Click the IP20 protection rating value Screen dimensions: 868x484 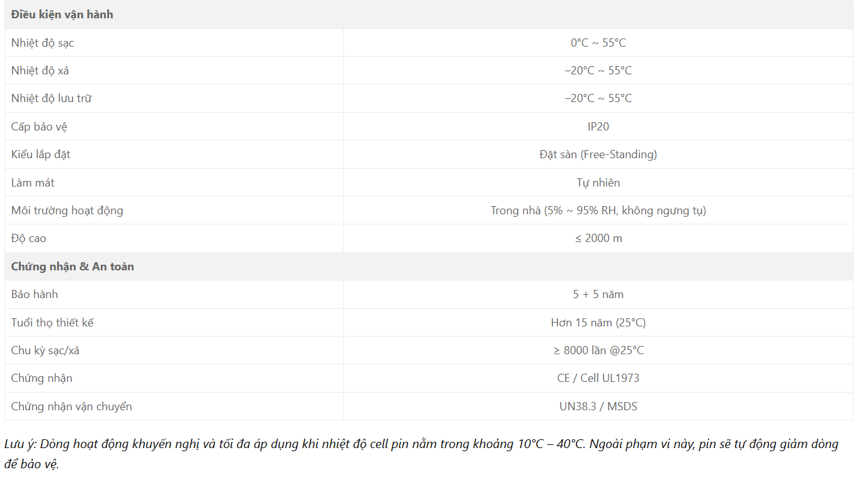click(598, 127)
